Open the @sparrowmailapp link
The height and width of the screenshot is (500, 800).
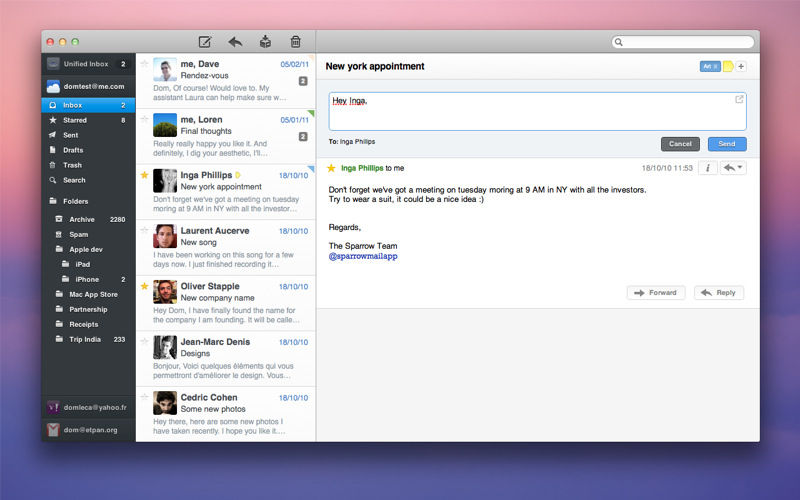[363, 256]
